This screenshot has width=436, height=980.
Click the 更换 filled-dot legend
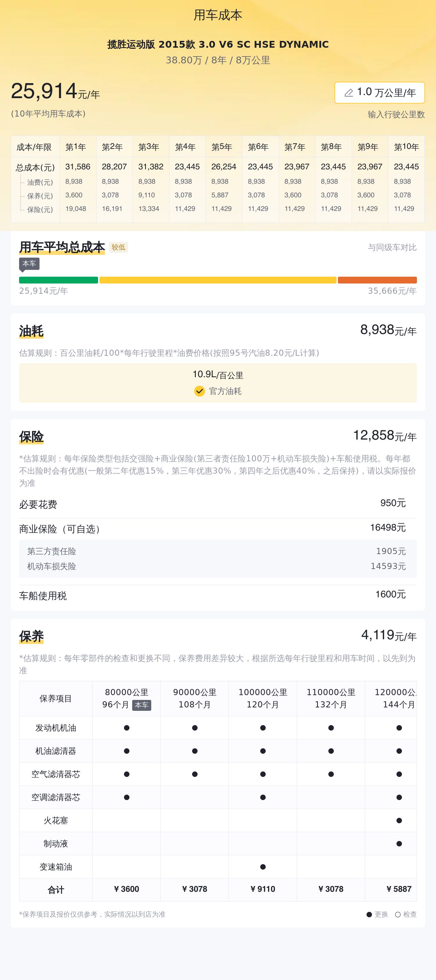[377, 915]
